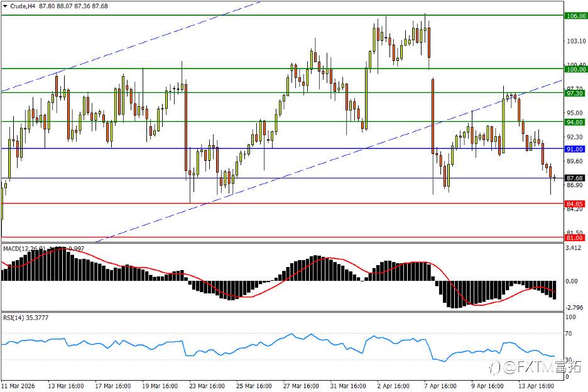Select the 94.00 green price level label
Viewport: 588px width, 392px height.
(575, 122)
